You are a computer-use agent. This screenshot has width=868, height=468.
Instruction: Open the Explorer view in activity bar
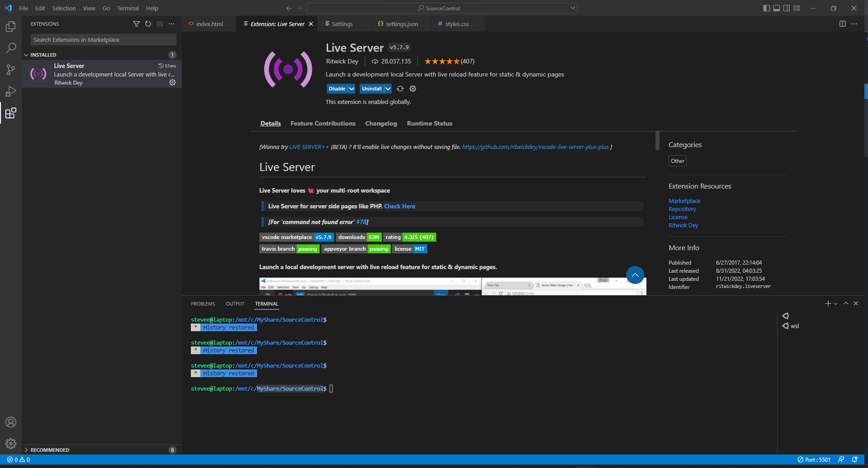[11, 27]
